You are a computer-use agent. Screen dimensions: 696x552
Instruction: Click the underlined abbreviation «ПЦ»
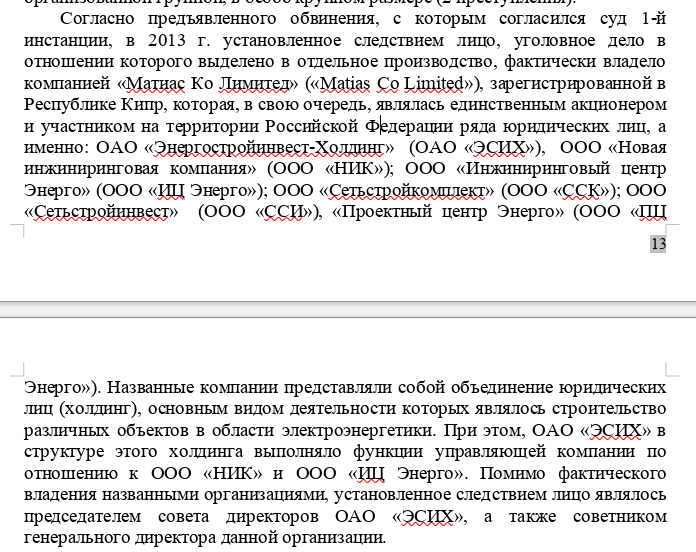point(652,212)
